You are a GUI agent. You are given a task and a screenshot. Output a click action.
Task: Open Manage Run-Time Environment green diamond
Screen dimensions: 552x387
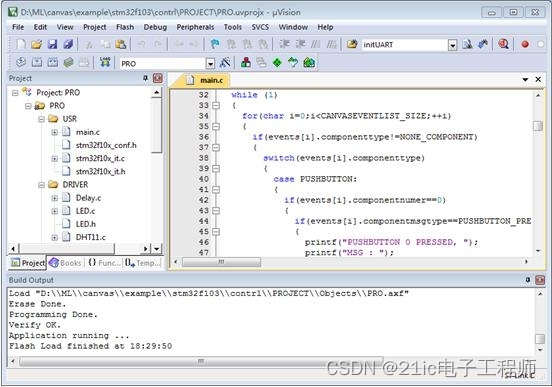[x=277, y=63]
